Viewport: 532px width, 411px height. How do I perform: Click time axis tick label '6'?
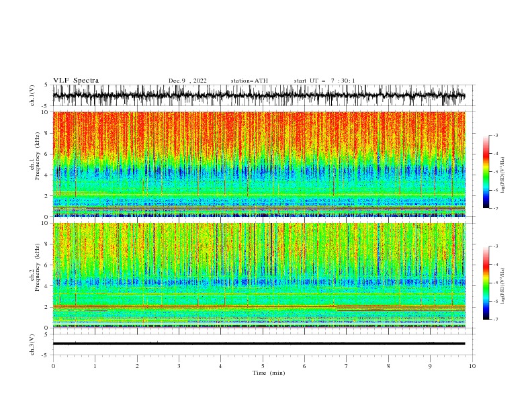click(304, 366)
